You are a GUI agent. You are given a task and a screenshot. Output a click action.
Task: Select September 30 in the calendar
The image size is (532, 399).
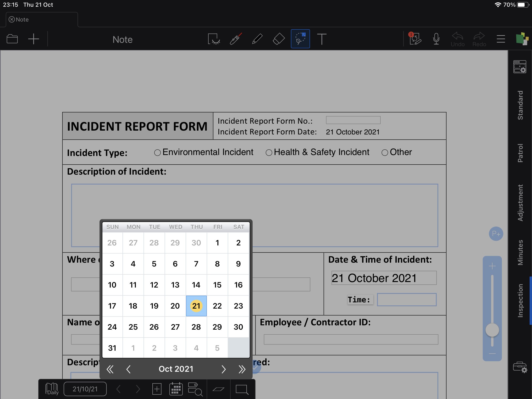[x=196, y=243]
